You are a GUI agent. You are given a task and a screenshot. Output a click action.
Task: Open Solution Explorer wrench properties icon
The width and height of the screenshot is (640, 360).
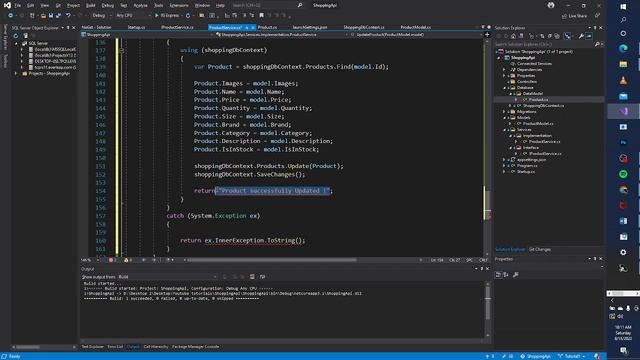pyautogui.click(x=581, y=36)
